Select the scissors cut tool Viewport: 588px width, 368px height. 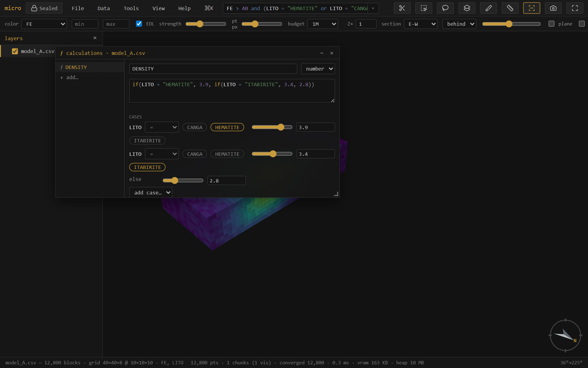point(402,8)
